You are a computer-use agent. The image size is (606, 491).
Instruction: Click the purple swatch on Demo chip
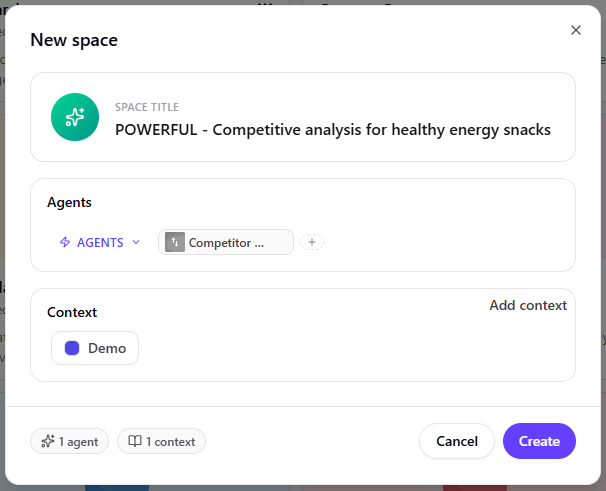click(x=72, y=348)
